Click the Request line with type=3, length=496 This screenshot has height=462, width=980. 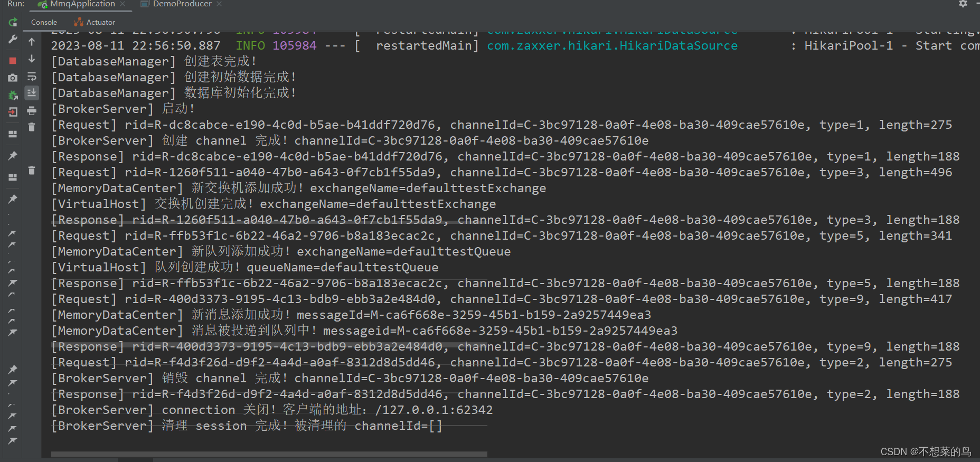pos(502,172)
